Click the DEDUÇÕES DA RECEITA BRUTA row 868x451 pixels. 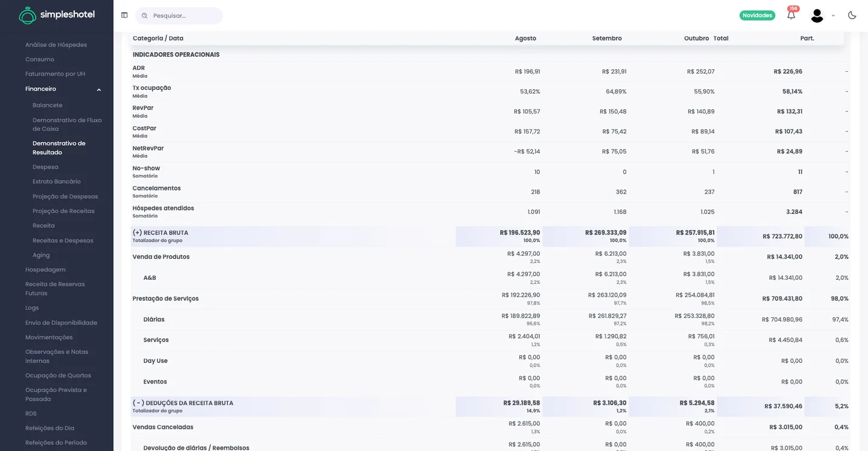[x=491, y=406]
